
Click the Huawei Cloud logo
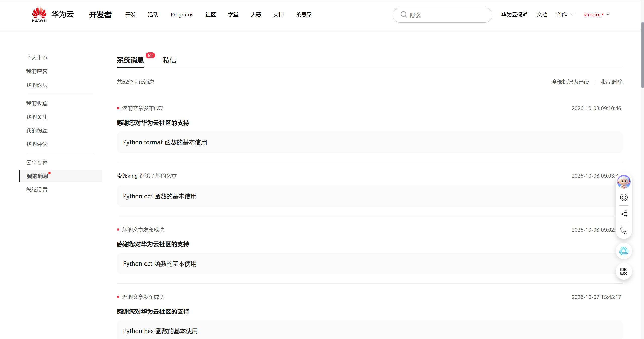(x=53, y=15)
